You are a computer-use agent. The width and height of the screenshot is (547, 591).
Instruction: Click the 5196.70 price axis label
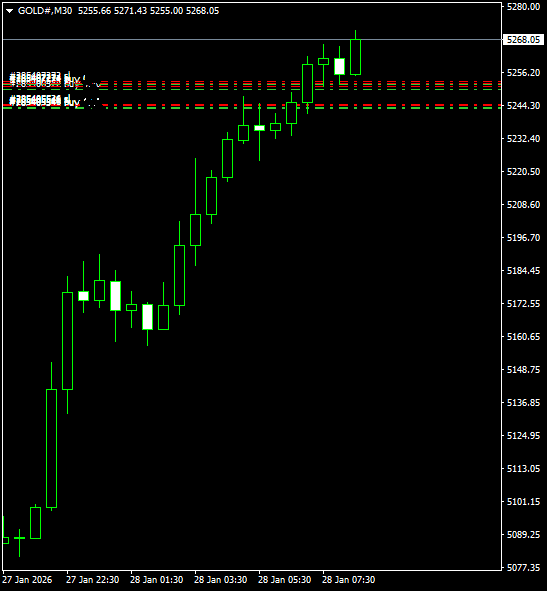click(x=523, y=237)
